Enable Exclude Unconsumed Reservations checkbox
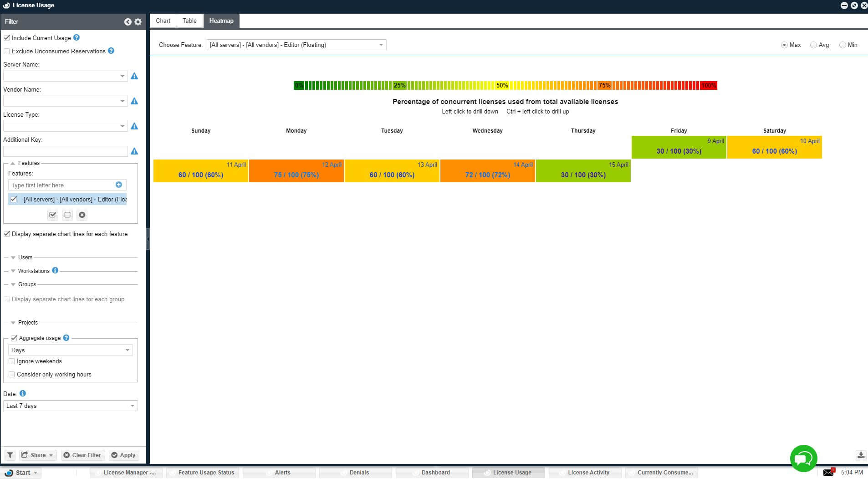This screenshot has height=479, width=868. [x=7, y=51]
